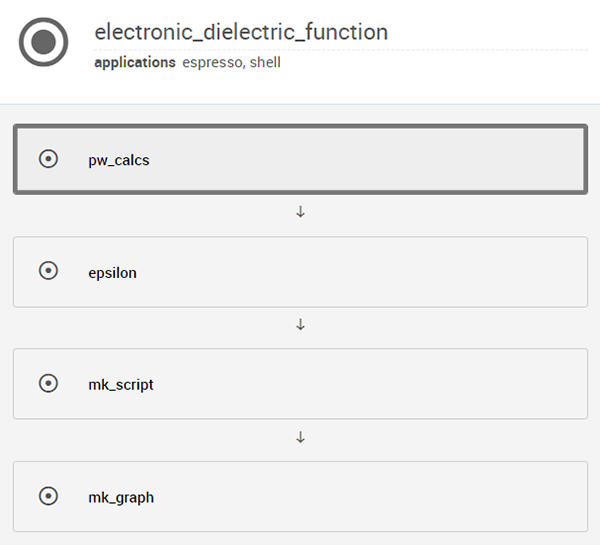Viewport: 600px width, 545px height.
Task: Click the mk_graph text label
Action: point(121,498)
